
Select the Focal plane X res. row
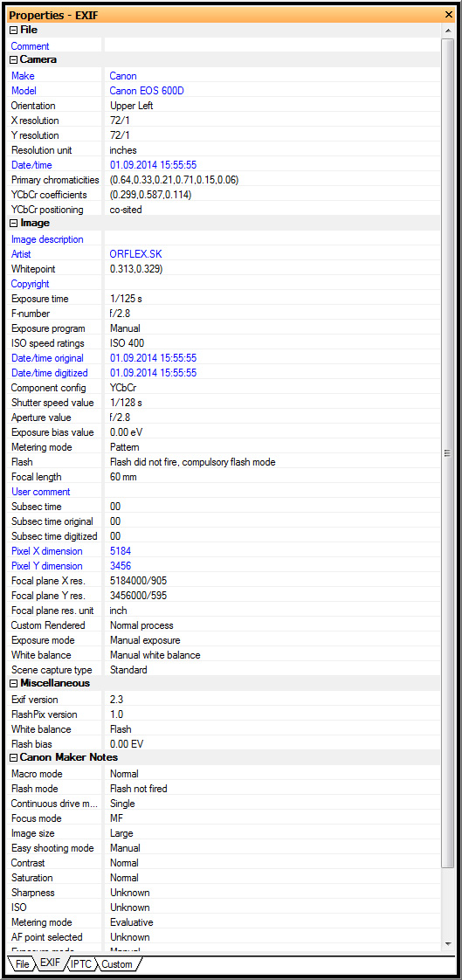[224, 581]
